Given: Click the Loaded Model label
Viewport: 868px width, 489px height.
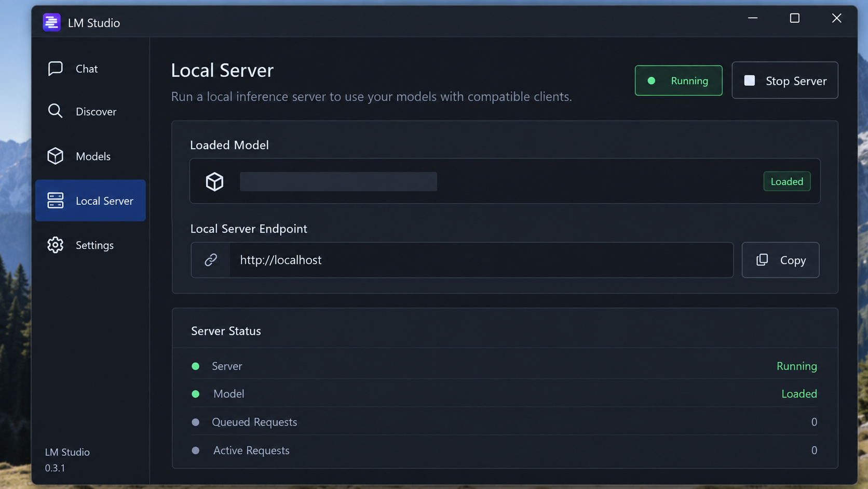Looking at the screenshot, I should pos(229,145).
